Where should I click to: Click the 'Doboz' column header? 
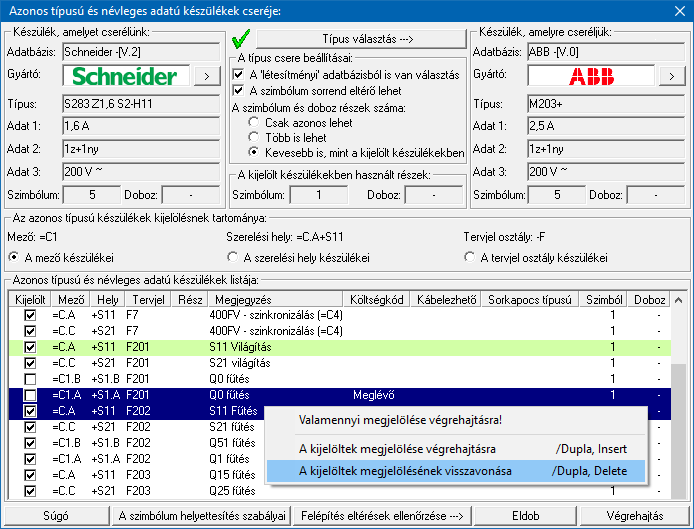pyautogui.click(x=649, y=300)
